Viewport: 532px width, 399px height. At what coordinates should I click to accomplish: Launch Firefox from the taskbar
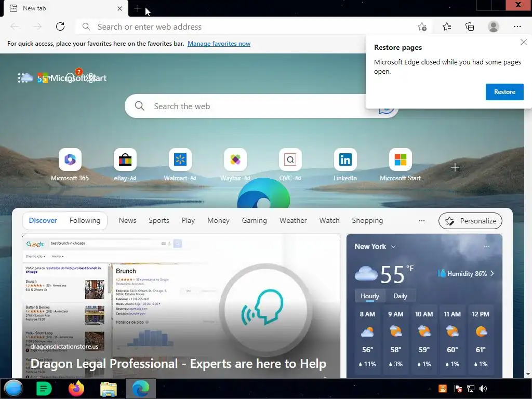76,389
